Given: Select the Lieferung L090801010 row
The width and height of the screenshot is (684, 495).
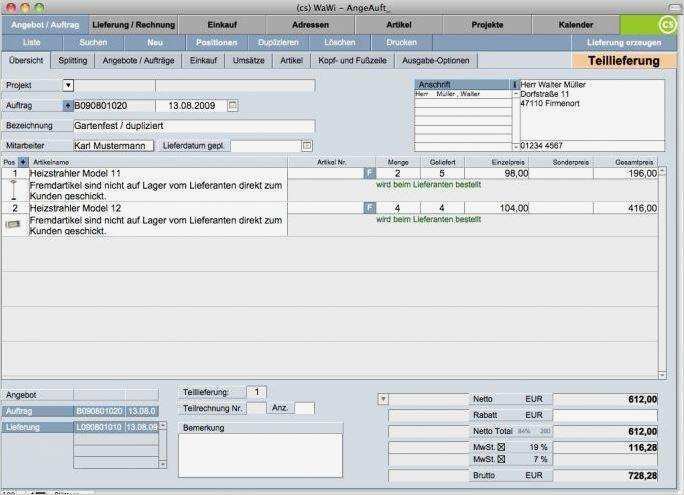Looking at the screenshot, I should click(80, 427).
